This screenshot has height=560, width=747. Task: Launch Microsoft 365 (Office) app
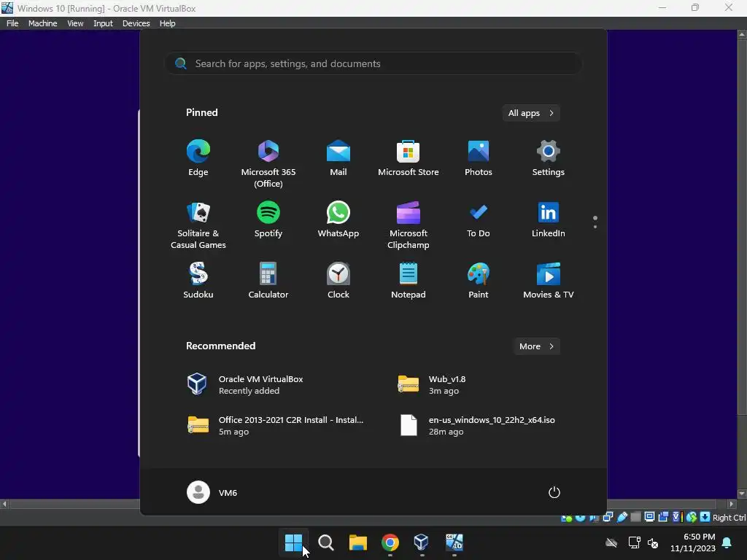coord(268,164)
